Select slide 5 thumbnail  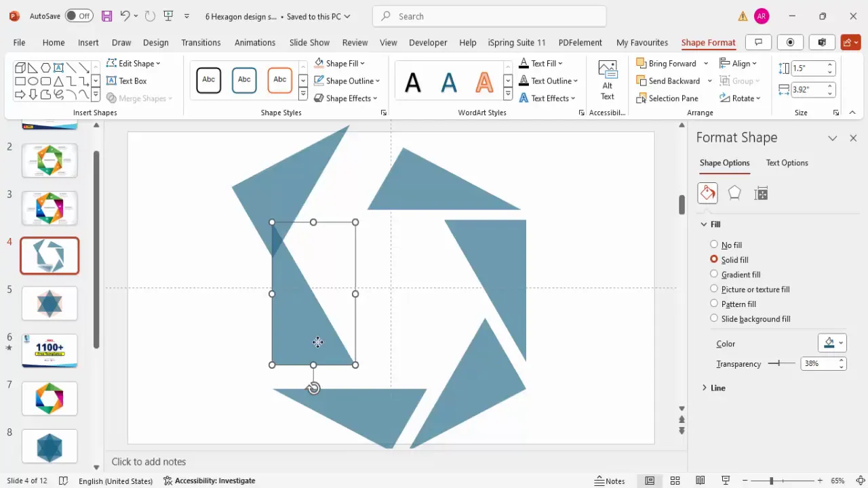click(x=50, y=303)
